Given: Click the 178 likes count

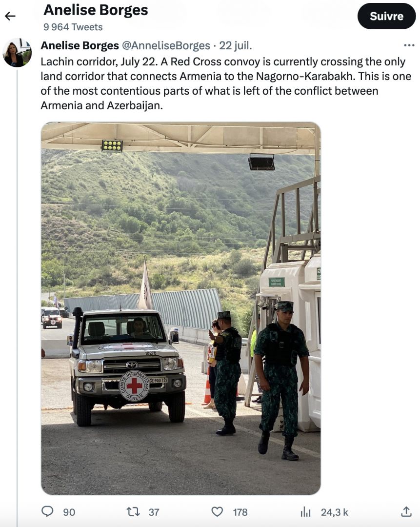Looking at the screenshot, I should (x=240, y=512).
